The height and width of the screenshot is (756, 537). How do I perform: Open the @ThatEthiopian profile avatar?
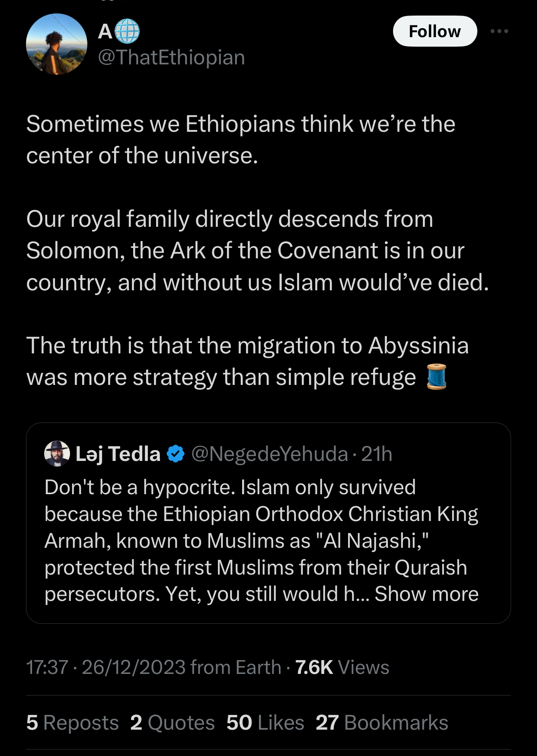57,44
